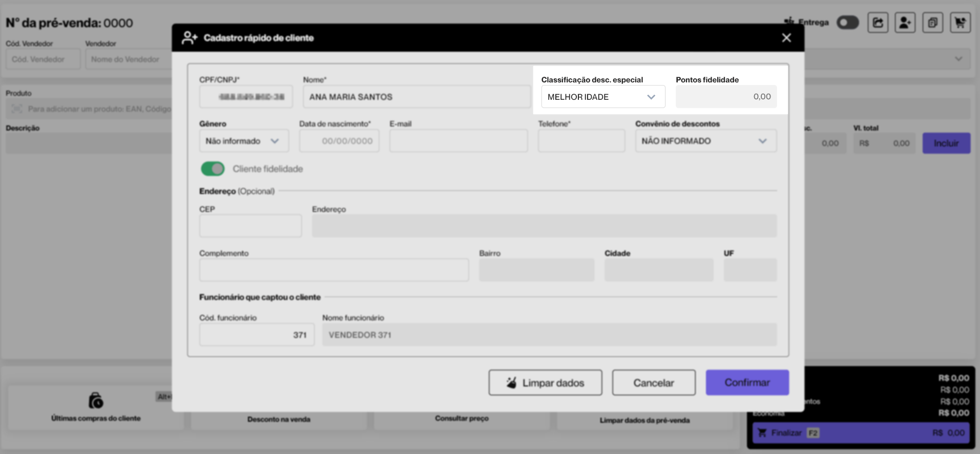Image resolution: width=980 pixels, height=454 pixels.
Task: Click the E-mail input field
Action: 458,141
